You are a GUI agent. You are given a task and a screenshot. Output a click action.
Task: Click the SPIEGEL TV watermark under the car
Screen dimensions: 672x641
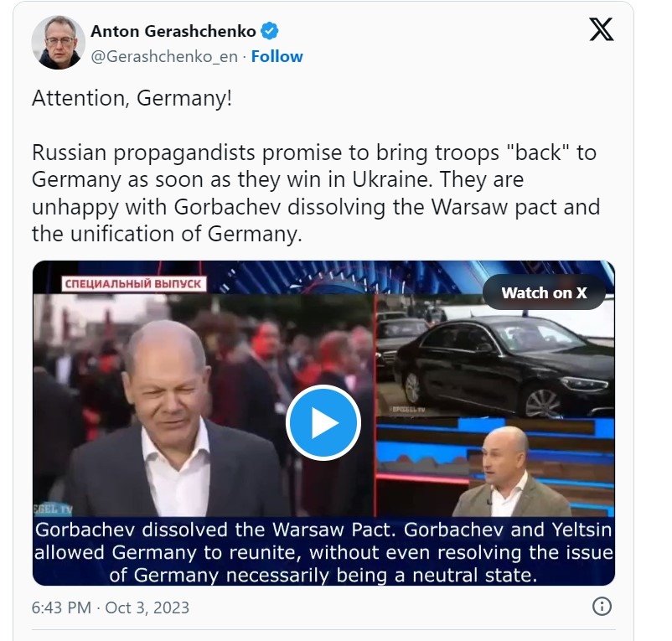tap(408, 410)
